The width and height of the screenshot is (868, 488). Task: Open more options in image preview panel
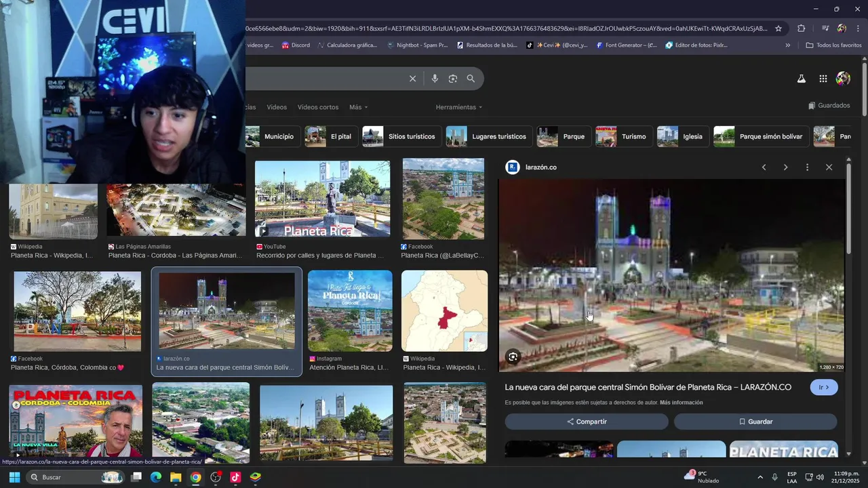point(807,167)
